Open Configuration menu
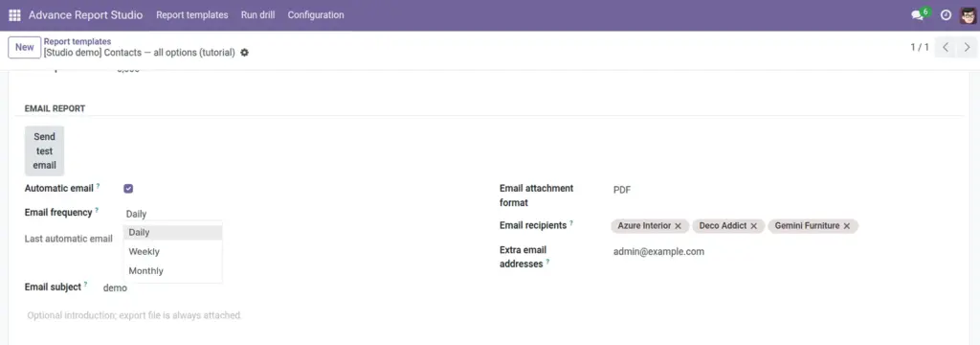980x345 pixels. (316, 15)
